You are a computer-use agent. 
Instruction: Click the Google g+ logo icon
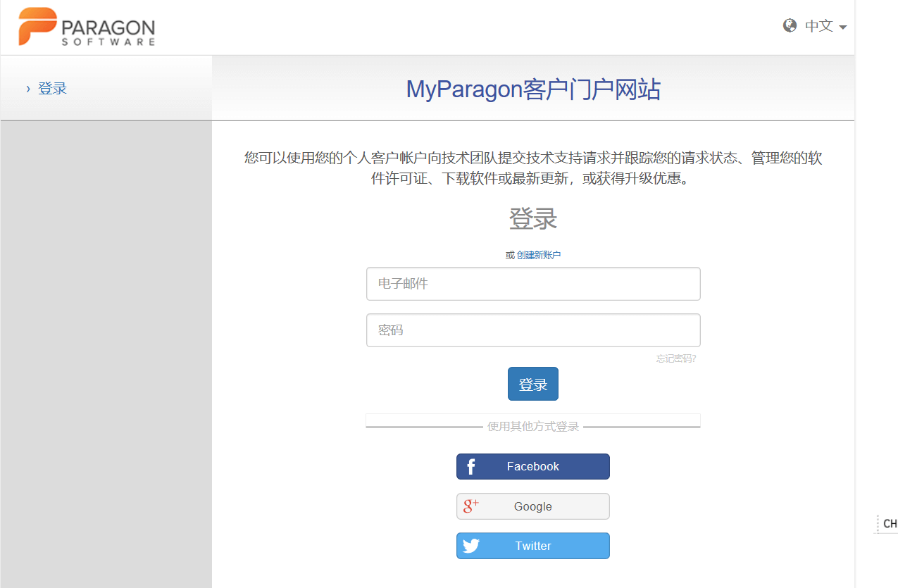tap(471, 506)
